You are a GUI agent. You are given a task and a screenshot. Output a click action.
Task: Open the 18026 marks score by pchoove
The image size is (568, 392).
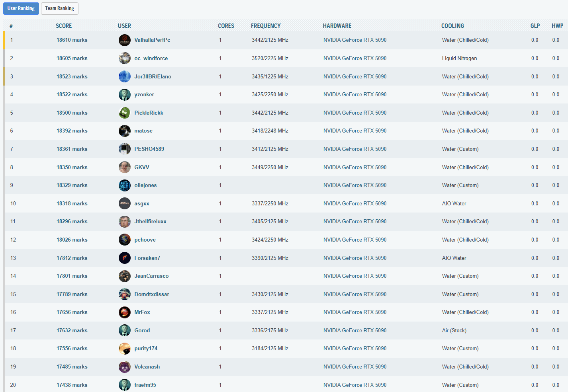(x=72, y=240)
